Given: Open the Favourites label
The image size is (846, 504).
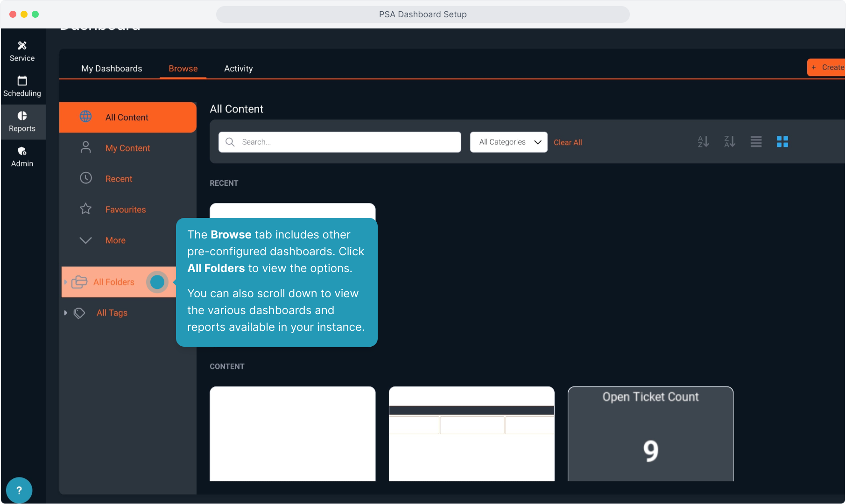Looking at the screenshot, I should point(126,210).
